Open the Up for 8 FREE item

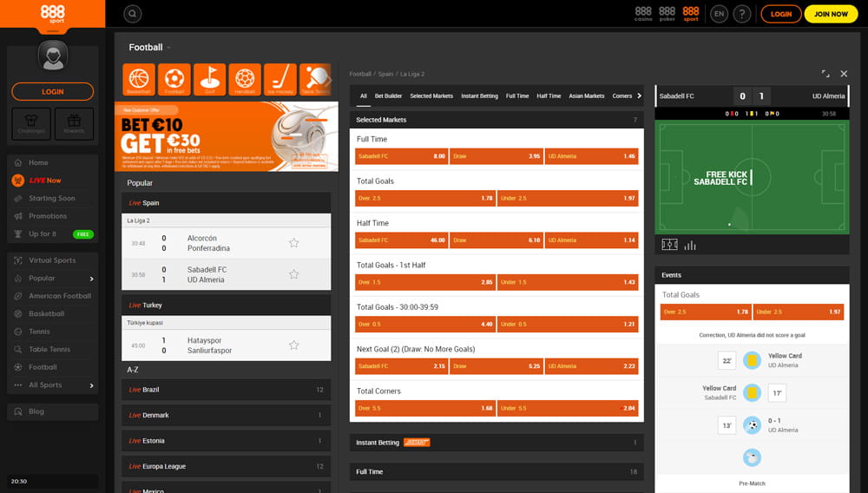[x=53, y=234]
